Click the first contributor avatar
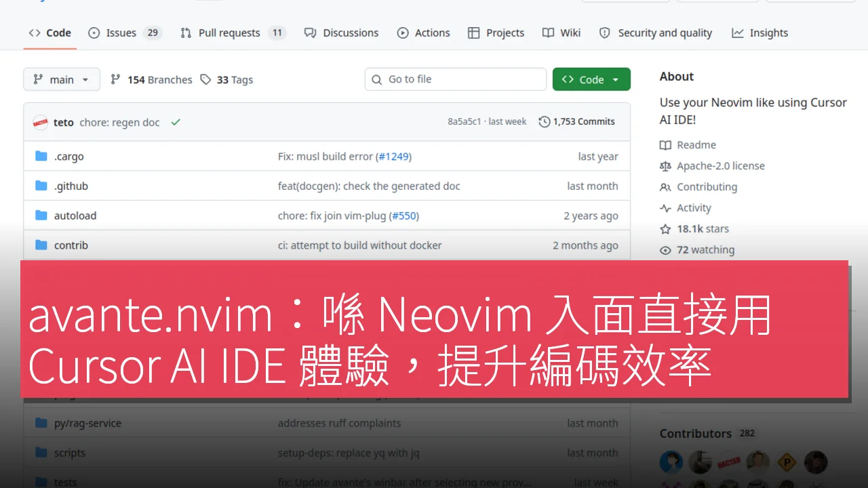This screenshot has height=488, width=868. 671,462
